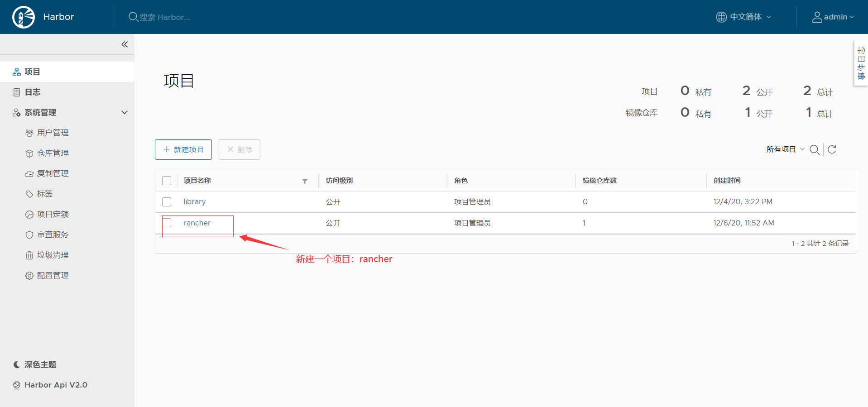Click the 系统管理 administration icon
Viewport: 868px width, 407px height.
point(17,113)
